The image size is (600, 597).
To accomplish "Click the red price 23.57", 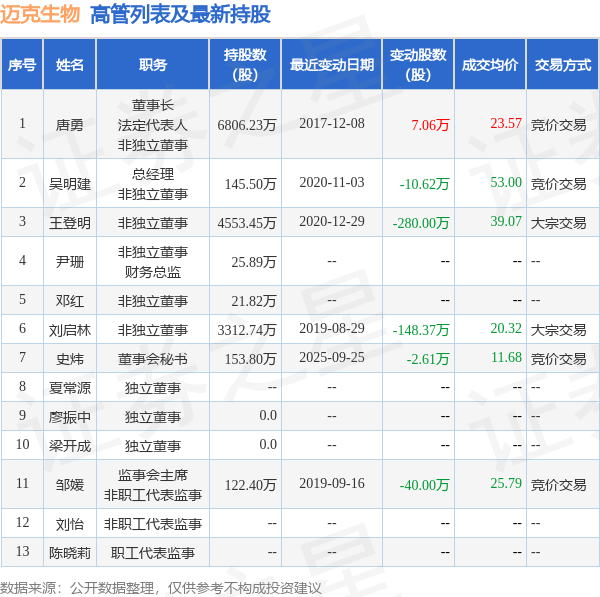I will tap(506, 123).
